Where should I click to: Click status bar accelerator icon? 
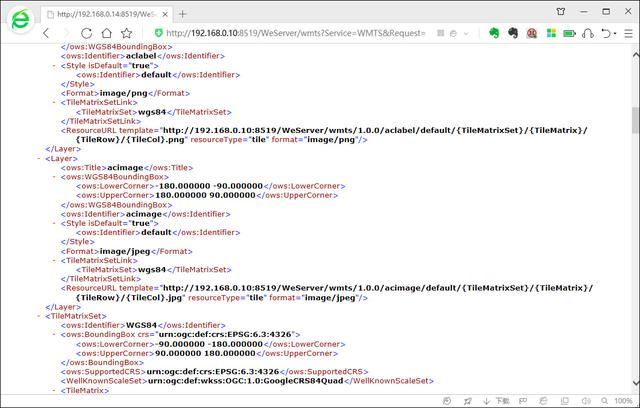pos(447,401)
